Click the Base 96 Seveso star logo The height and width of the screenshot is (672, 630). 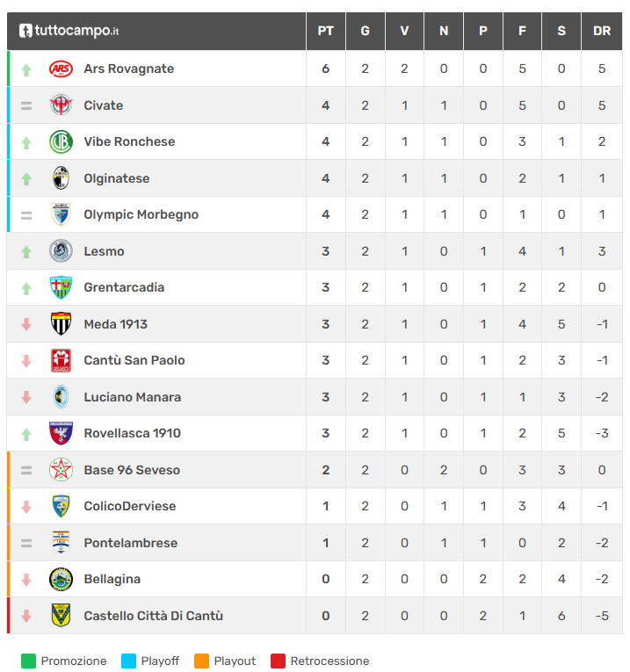coord(61,470)
